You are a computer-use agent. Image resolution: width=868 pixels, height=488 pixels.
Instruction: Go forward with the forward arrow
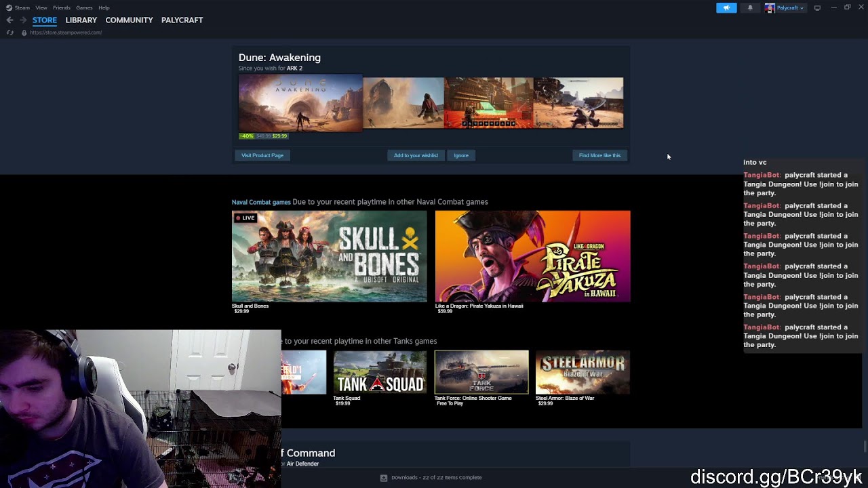tap(23, 20)
